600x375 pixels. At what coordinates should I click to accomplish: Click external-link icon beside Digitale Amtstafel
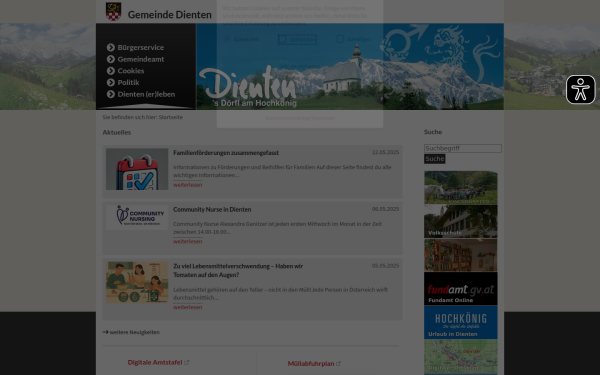pyautogui.click(x=187, y=362)
